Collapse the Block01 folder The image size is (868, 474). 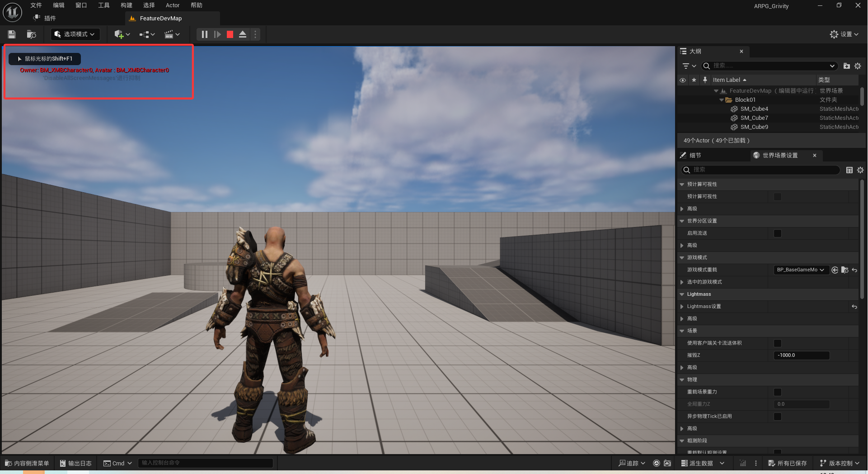pyautogui.click(x=722, y=100)
